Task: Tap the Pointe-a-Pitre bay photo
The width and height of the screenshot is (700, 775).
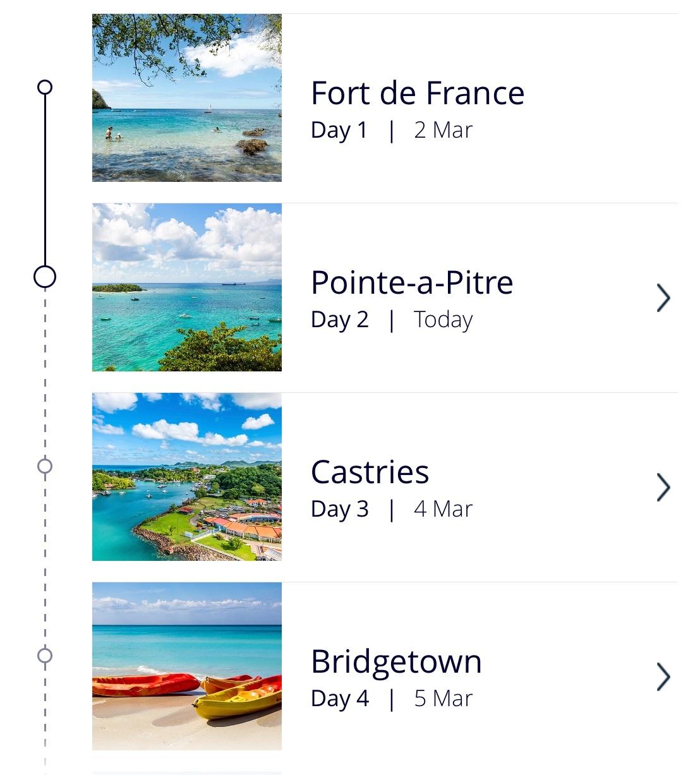Action: (x=187, y=287)
